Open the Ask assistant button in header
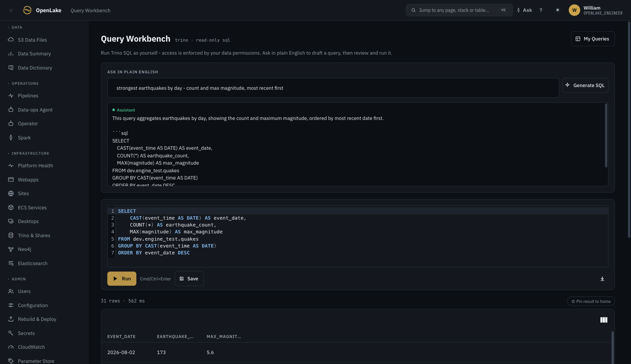Image resolution: width=631 pixels, height=364 pixels. click(524, 10)
